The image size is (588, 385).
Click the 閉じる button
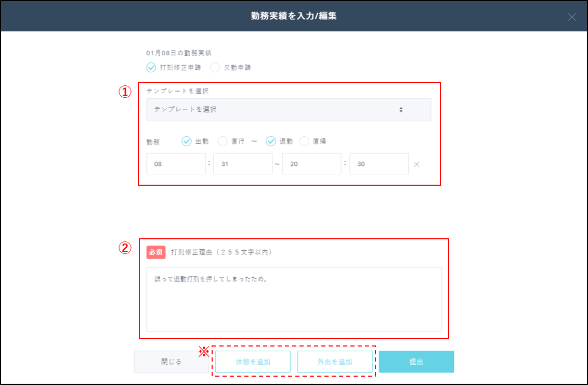coord(172,362)
